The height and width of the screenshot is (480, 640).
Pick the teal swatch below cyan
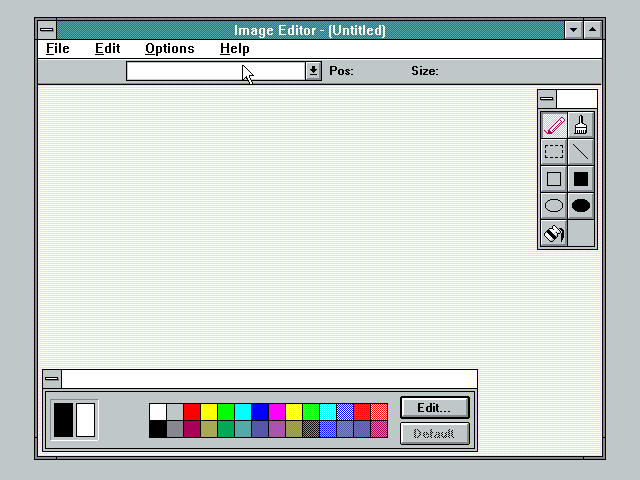pyautogui.click(x=243, y=429)
